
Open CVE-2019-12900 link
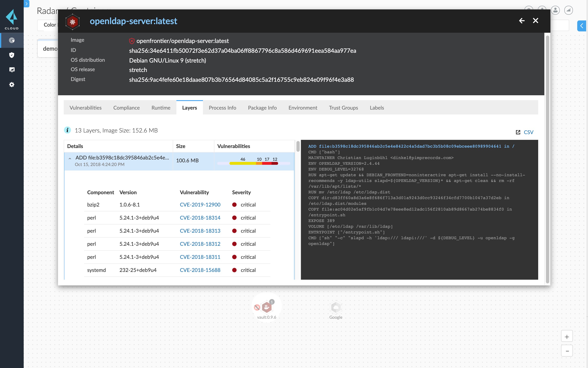click(200, 204)
